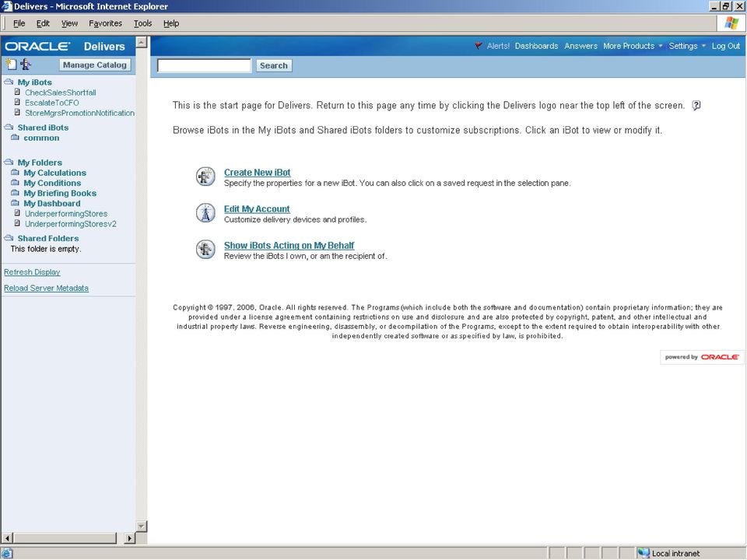This screenshot has height=560, width=747.
Task: Click the UnderperformingStoresv2 document icon
Action: (18, 223)
